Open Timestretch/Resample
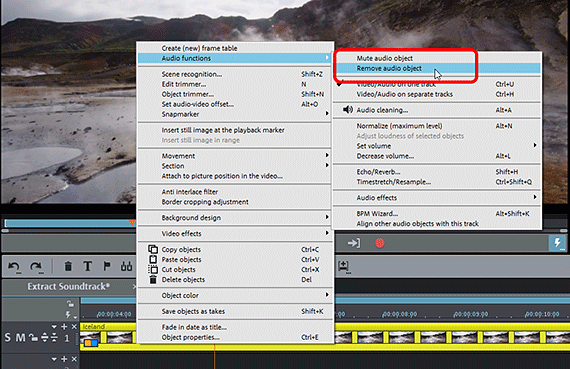 coord(437,182)
